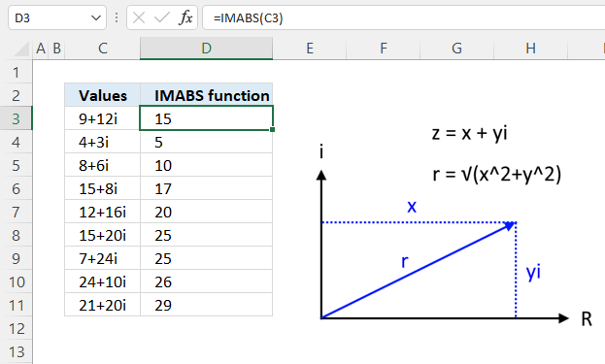605x364 pixels.
Task: Select the cell showing 29
Action: (207, 306)
